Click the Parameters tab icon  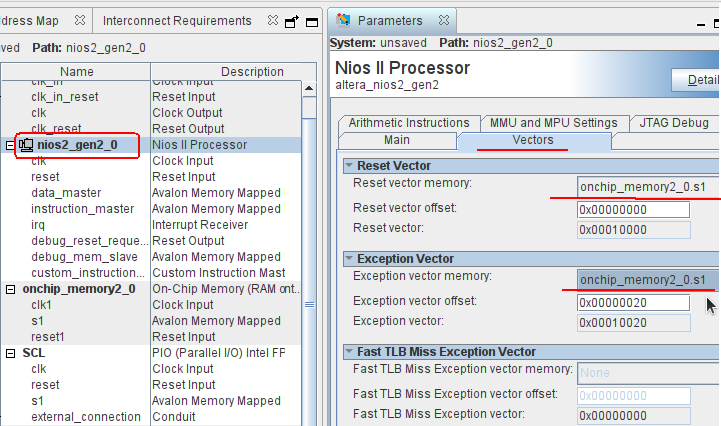[x=343, y=20]
